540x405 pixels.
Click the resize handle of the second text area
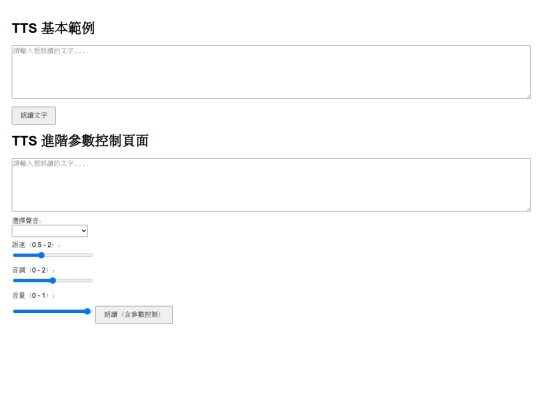pos(528,209)
